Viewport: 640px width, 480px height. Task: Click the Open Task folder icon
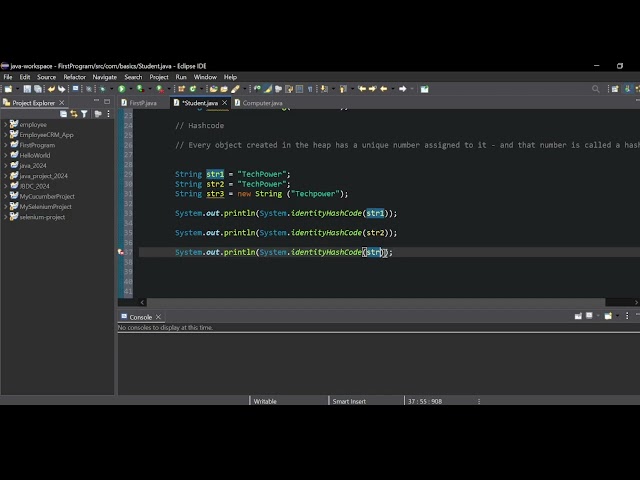click(224, 89)
